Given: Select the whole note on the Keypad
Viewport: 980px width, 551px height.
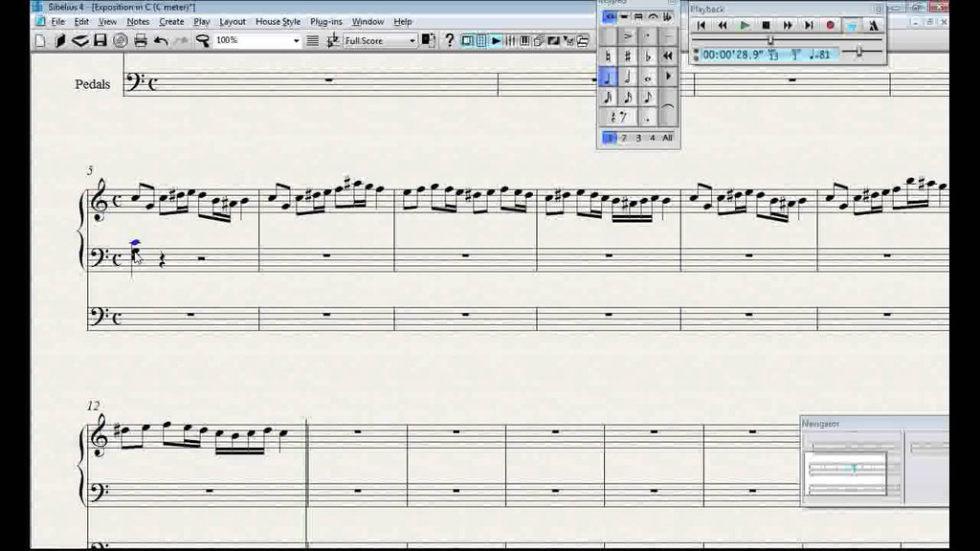Looking at the screenshot, I should click(648, 77).
